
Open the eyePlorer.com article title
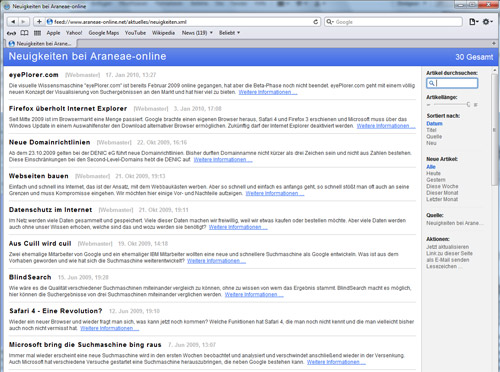(33, 75)
